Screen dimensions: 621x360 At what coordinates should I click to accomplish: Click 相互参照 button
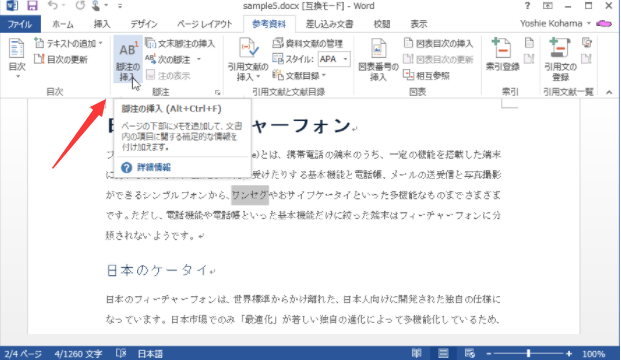[x=426, y=75]
